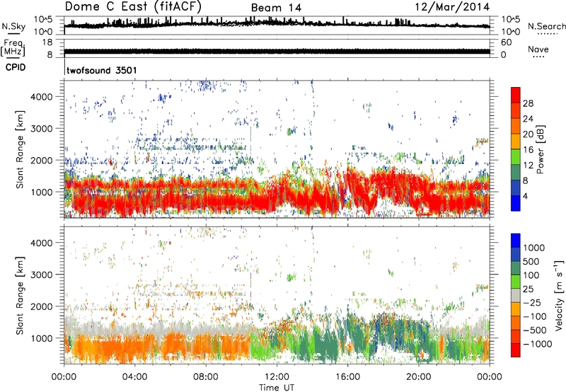Image resolution: width=566 pixels, height=392 pixels.
Task: Click the "-1000" velocity scale value
Action: coord(537,344)
